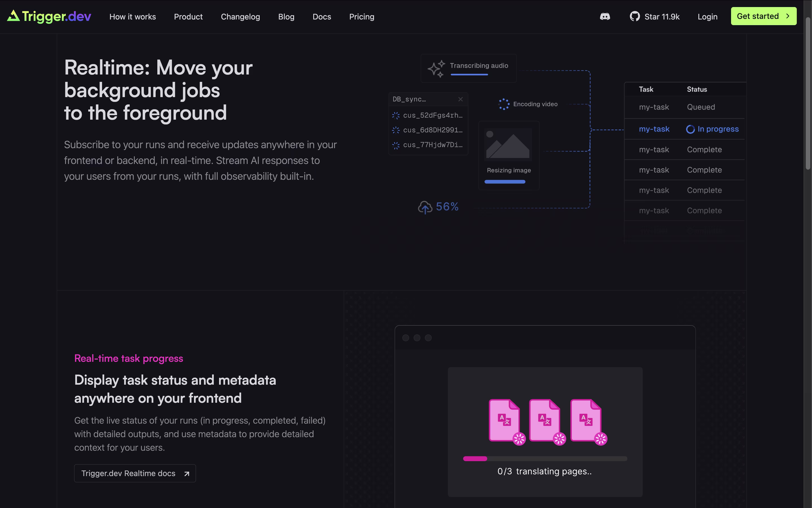Click the Resizing image label
This screenshot has width=812, height=508.
point(509,170)
